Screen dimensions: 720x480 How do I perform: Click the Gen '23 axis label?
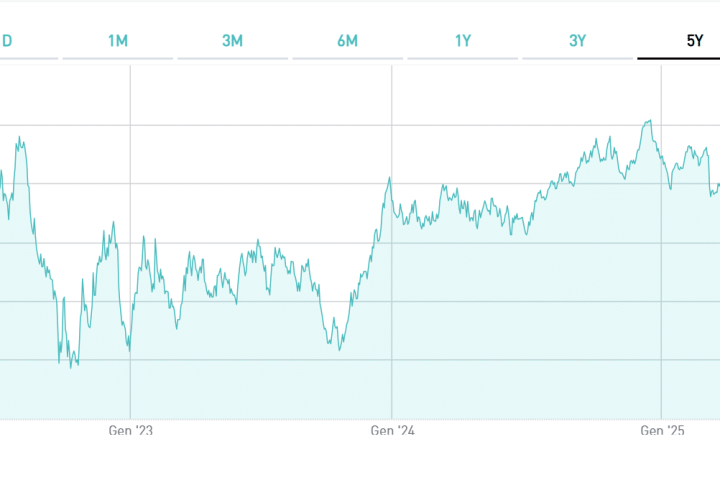(130, 431)
